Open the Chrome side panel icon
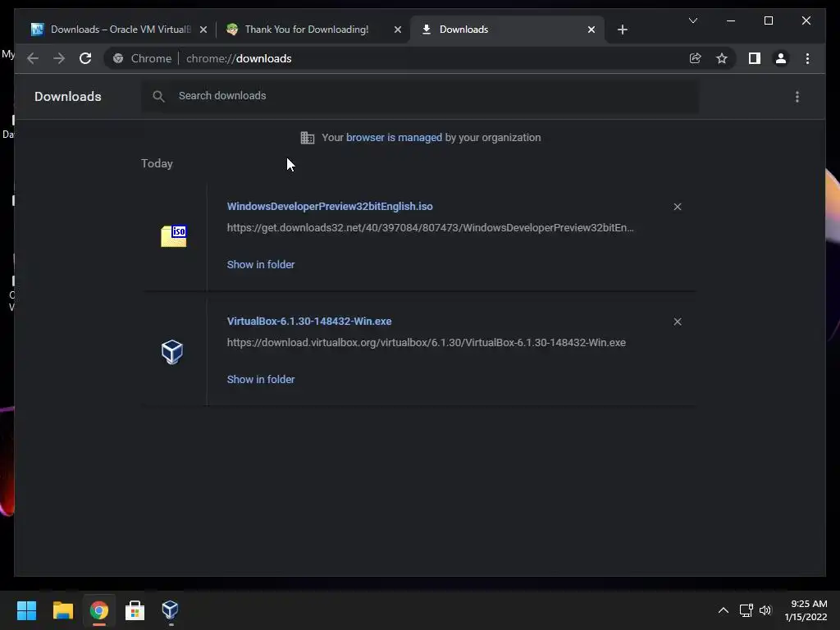 click(x=755, y=58)
